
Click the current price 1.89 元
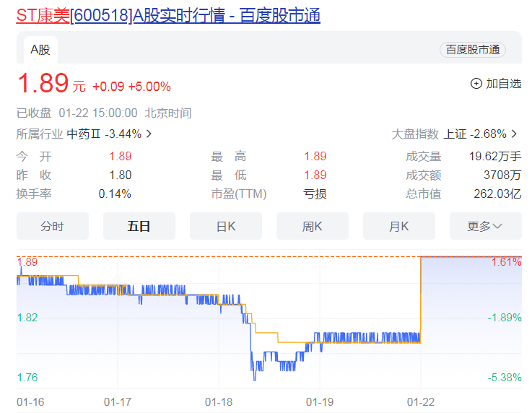(x=51, y=84)
